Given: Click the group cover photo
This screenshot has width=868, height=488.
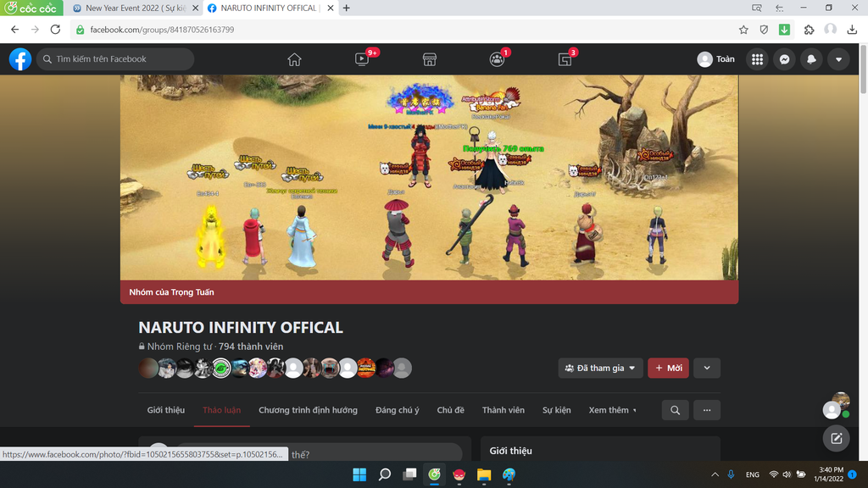Looking at the screenshot, I should tap(429, 178).
